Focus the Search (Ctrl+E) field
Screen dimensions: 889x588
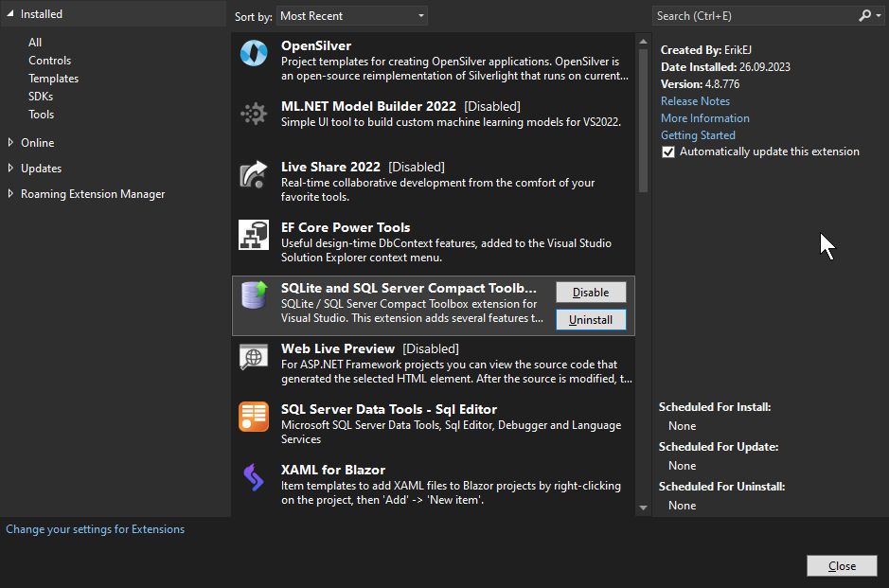(754, 16)
